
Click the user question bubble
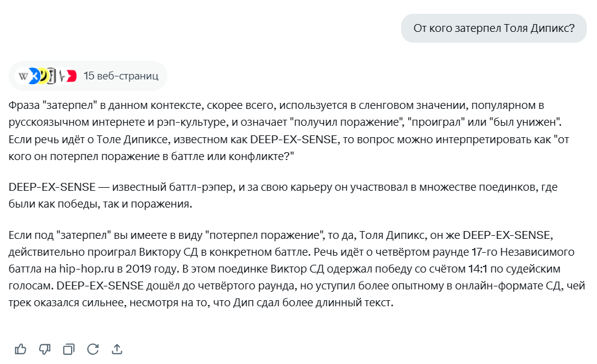[493, 28]
